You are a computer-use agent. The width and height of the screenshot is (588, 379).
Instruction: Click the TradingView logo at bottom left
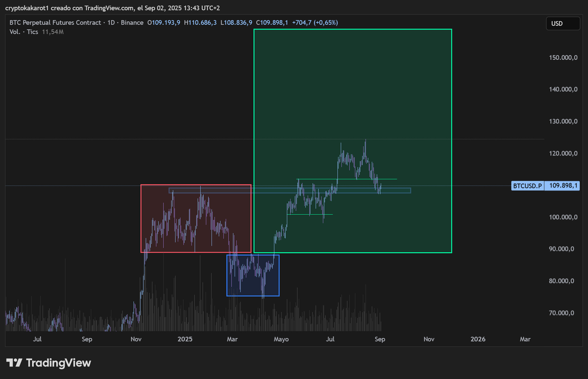pyautogui.click(x=49, y=363)
